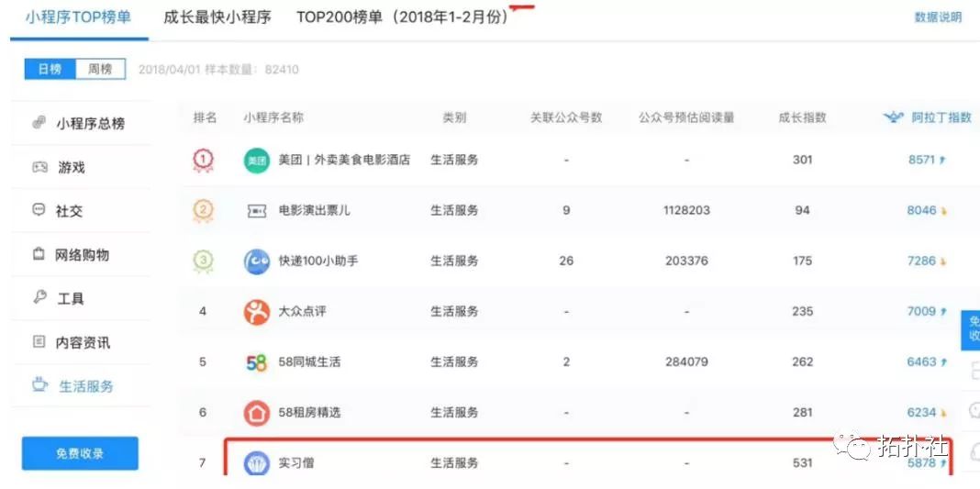This screenshot has width=980, height=489.
Task: Open the 游戏 category
Action: click(x=72, y=167)
